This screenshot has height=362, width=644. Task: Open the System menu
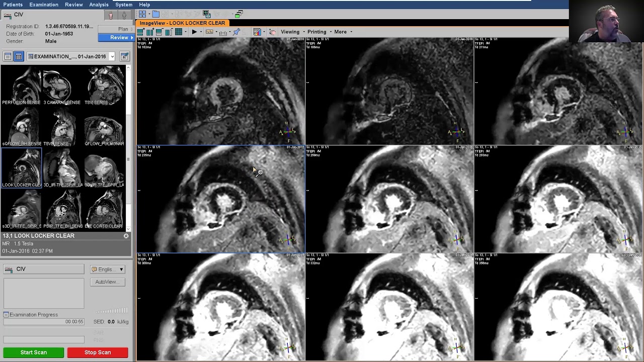124,5
